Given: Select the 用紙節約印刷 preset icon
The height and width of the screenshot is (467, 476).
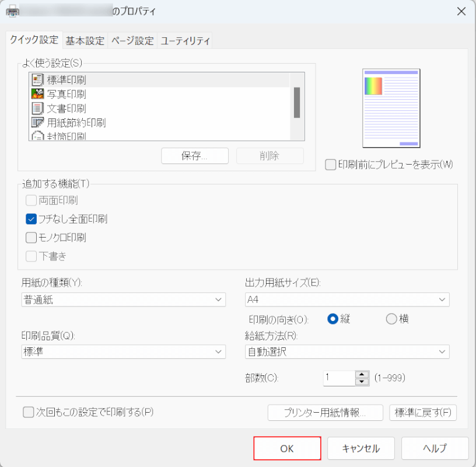Looking at the screenshot, I should click(37, 122).
